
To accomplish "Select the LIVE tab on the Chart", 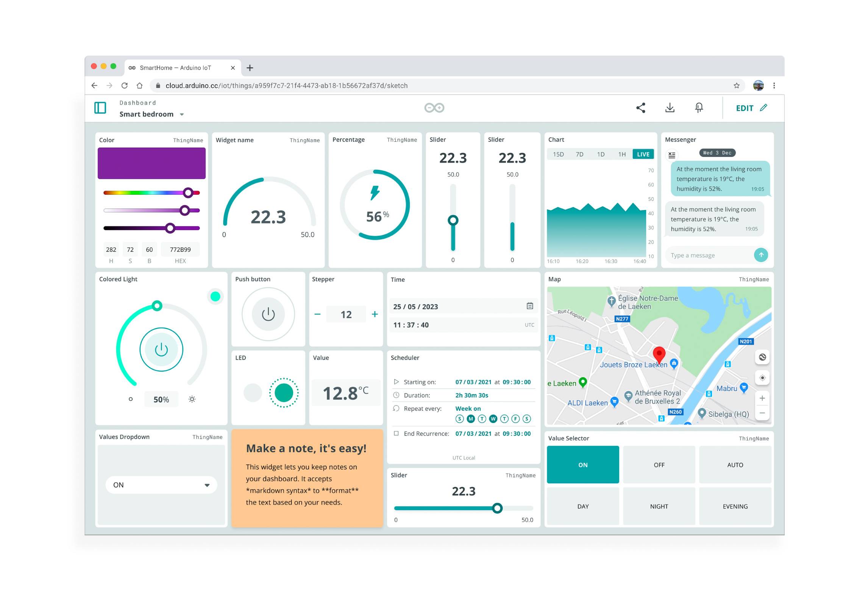I will click(643, 154).
